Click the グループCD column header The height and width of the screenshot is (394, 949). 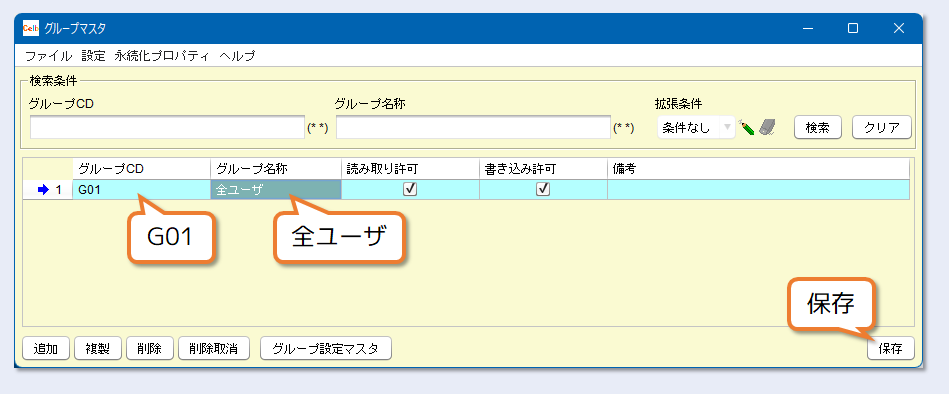(x=142, y=169)
